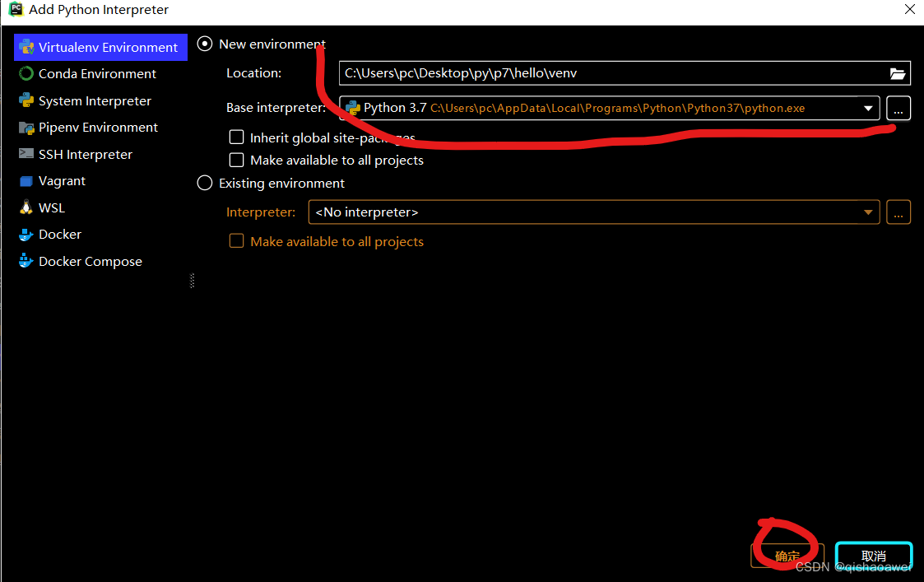This screenshot has width=924, height=582.
Task: Choose Docker in the sidebar list
Action: 100,235
